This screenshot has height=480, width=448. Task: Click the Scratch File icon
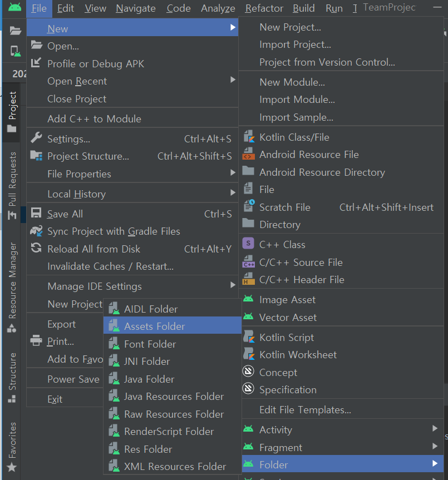point(249,206)
